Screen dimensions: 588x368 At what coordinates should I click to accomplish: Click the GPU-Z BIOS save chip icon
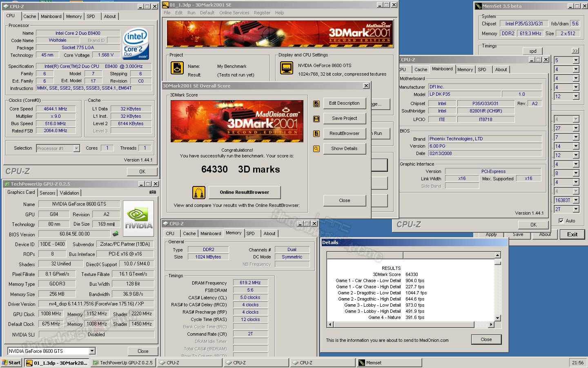(x=116, y=234)
